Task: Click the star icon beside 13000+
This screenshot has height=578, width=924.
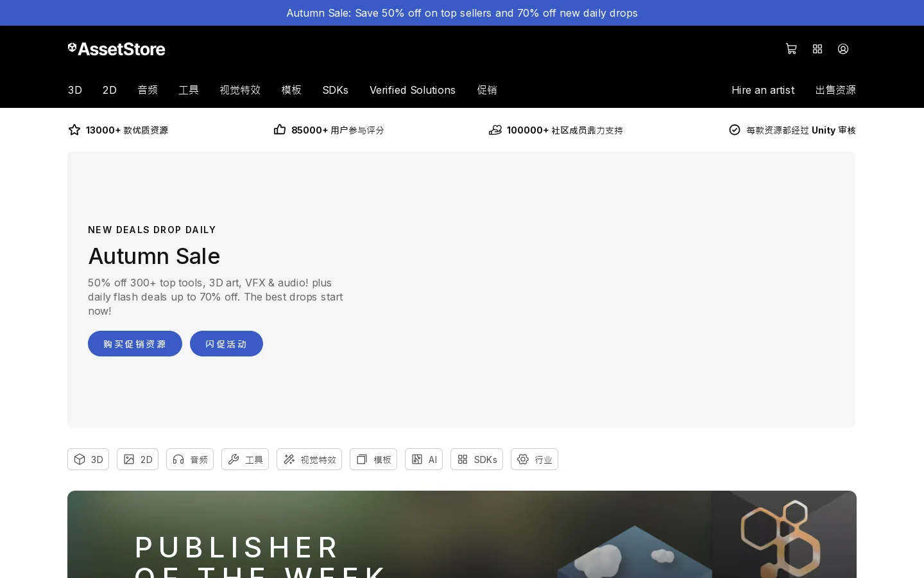Action: [x=74, y=130]
